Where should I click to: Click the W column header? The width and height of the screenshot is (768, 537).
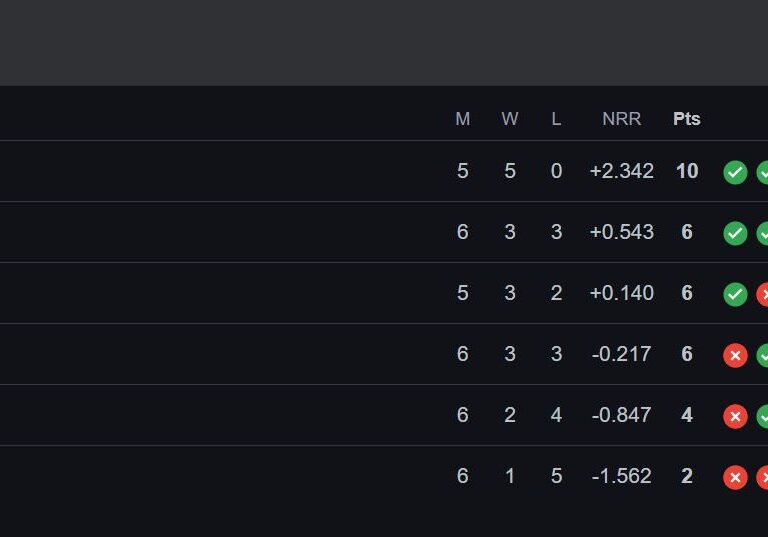(510, 119)
